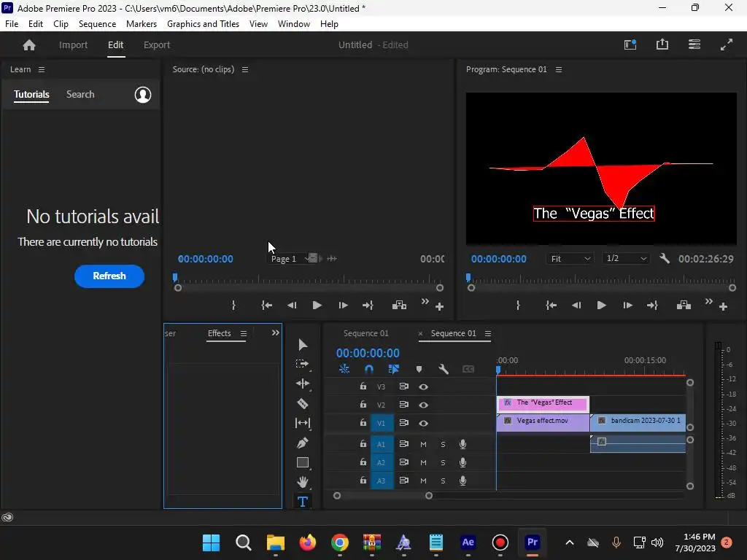This screenshot has height=560, width=747.
Task: Open the 1/2 playback resolution dropdown
Action: pyautogui.click(x=626, y=259)
